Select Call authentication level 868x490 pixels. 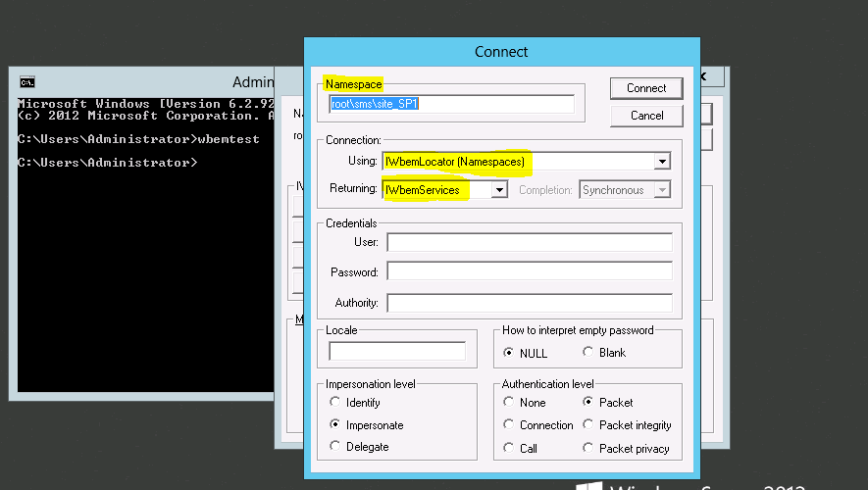(509, 449)
